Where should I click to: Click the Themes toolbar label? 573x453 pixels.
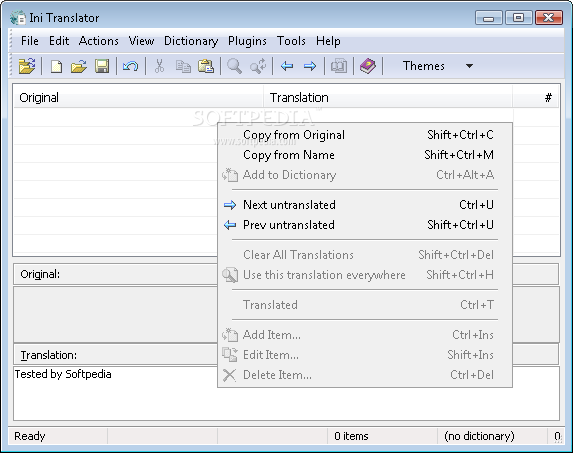pyautogui.click(x=424, y=66)
